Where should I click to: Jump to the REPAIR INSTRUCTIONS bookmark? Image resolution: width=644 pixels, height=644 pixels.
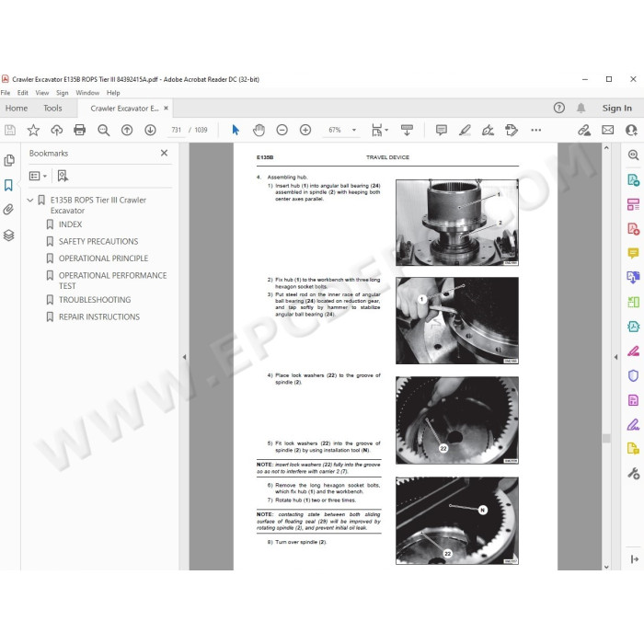click(x=99, y=317)
